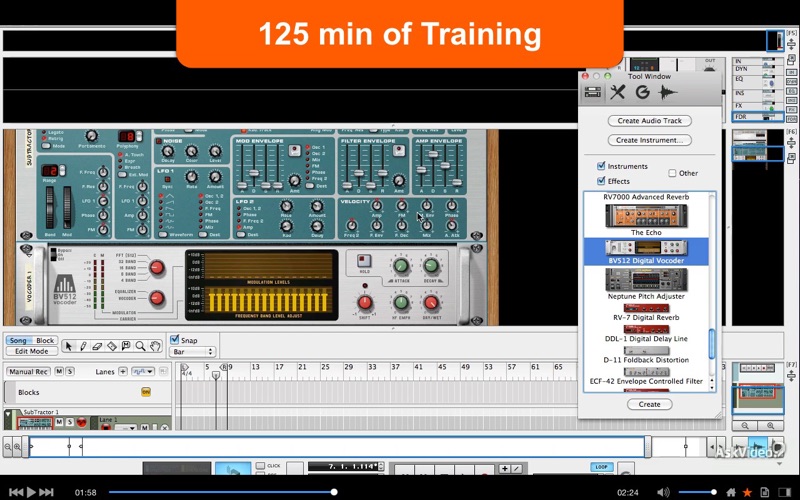Click the Edit Mode button
The image size is (800, 500).
coord(32,351)
